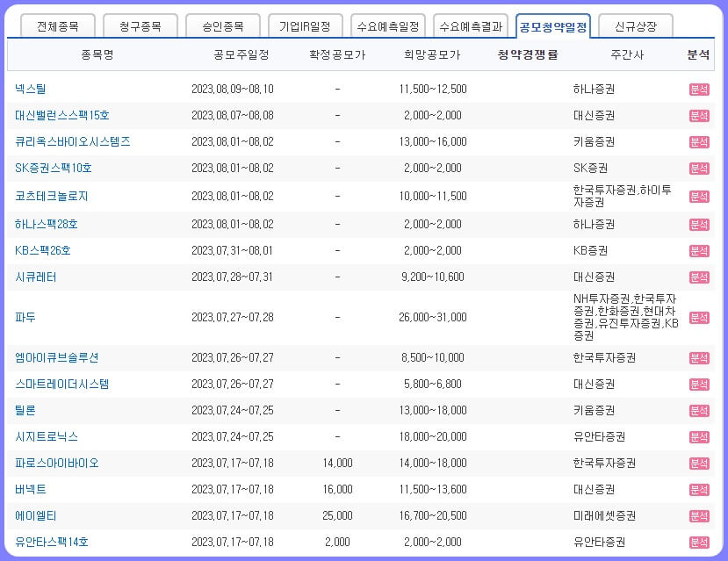Screen dimensions: 728x561
Task: Click the 희망공모가 column header
Action: [432, 54]
